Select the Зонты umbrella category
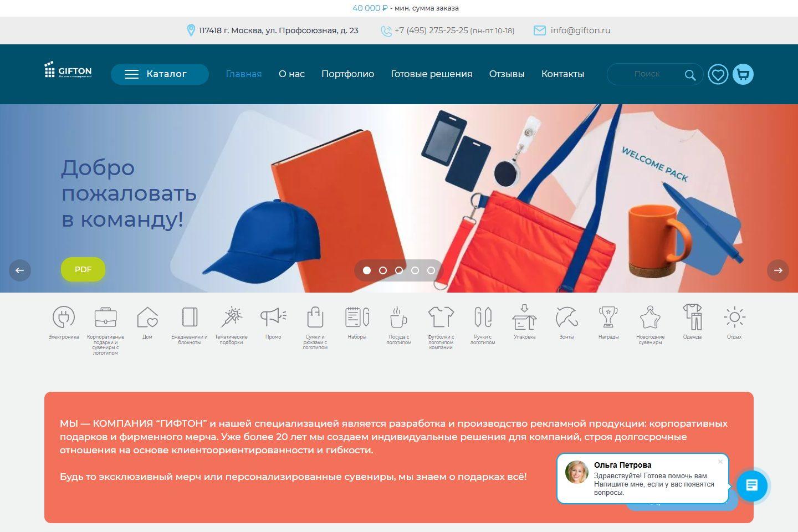 (x=567, y=318)
